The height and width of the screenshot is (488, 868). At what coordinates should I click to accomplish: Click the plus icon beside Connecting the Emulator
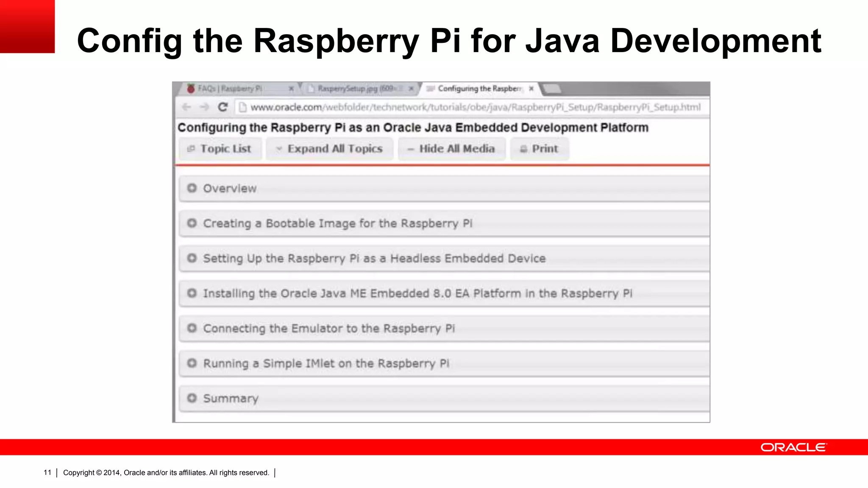192,328
